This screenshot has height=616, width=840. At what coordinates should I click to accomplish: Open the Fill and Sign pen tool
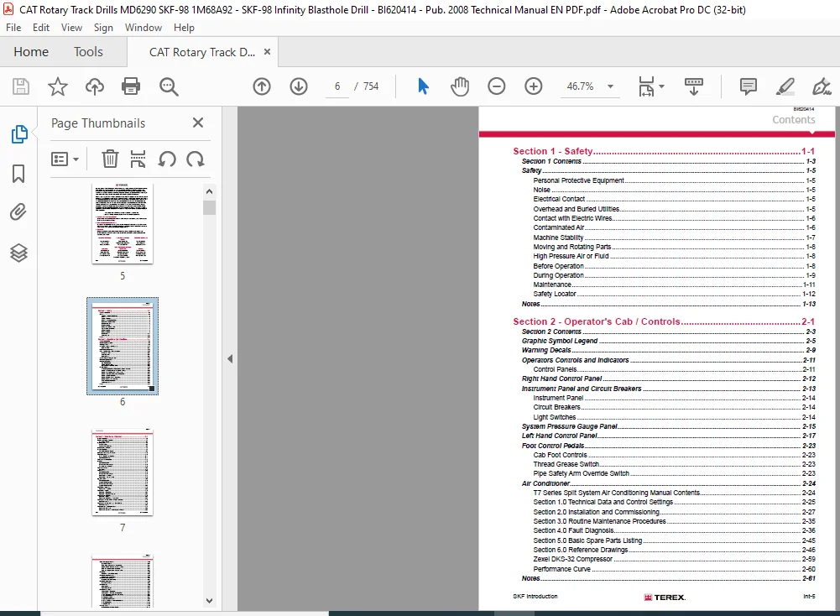822,86
